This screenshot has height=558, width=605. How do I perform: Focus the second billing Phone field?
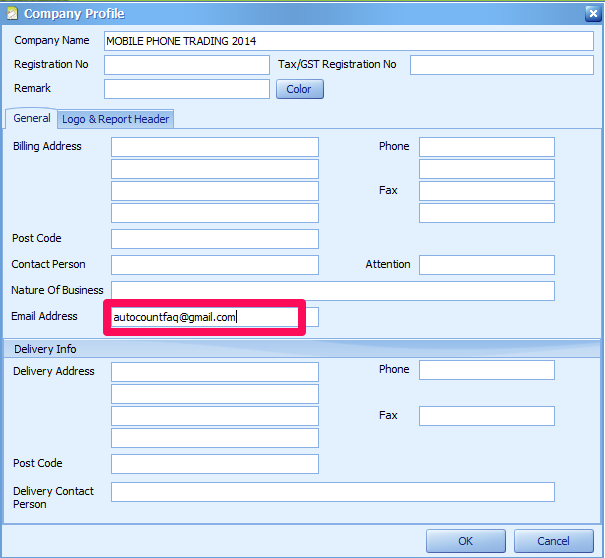click(x=487, y=169)
